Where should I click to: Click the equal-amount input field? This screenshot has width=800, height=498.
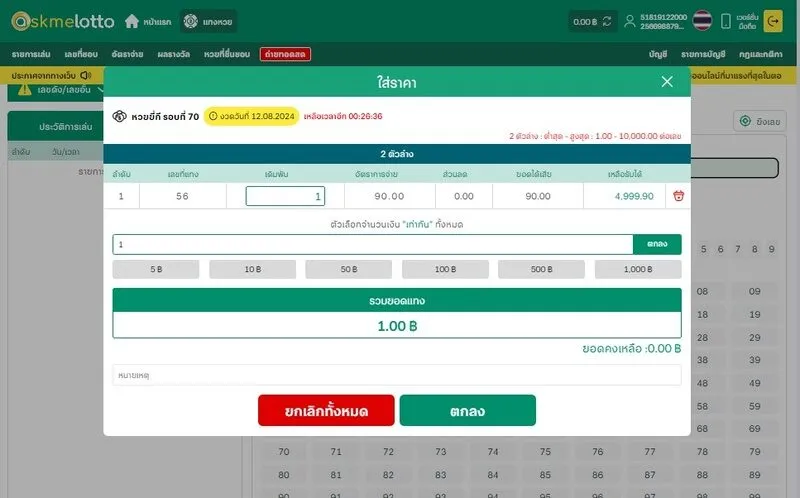point(373,244)
